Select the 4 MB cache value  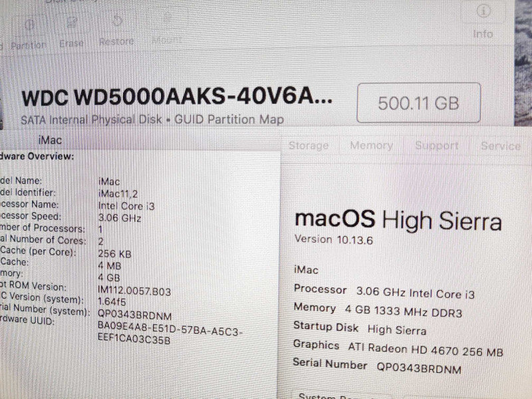tap(109, 265)
